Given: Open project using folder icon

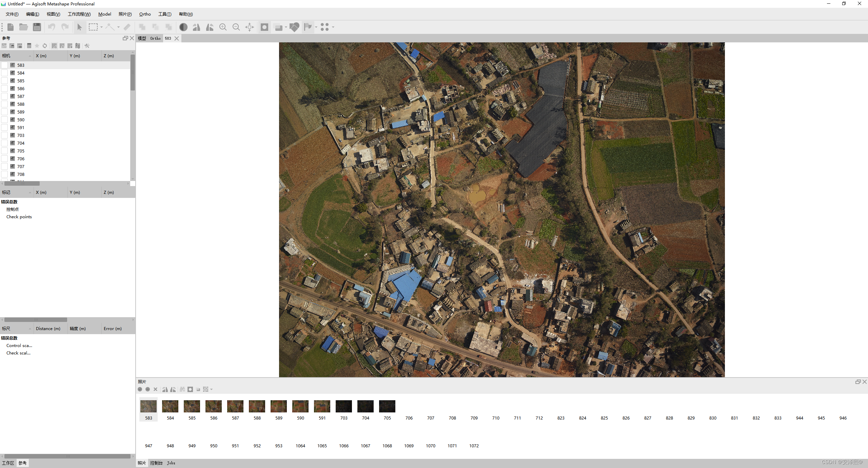Looking at the screenshot, I should (23, 27).
